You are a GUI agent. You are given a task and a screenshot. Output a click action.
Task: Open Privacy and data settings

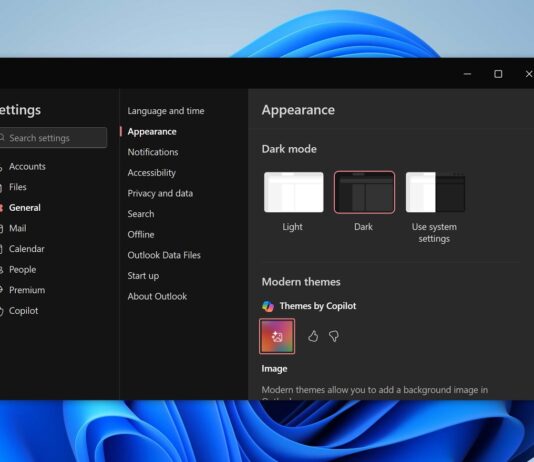(x=160, y=193)
